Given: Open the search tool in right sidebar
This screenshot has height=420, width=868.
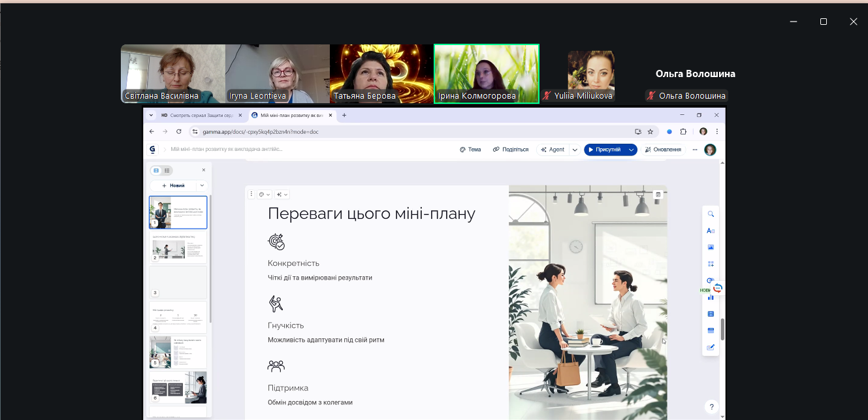Looking at the screenshot, I should tap(711, 214).
